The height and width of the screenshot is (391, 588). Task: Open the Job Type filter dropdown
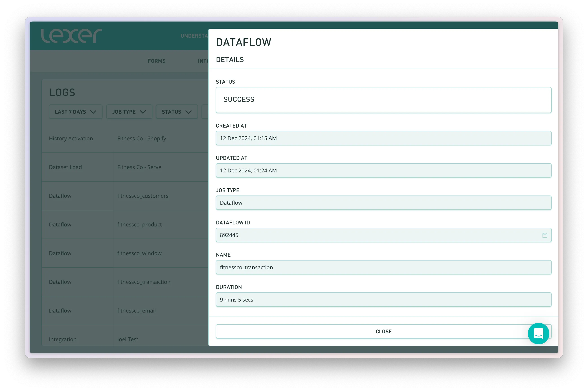(129, 112)
